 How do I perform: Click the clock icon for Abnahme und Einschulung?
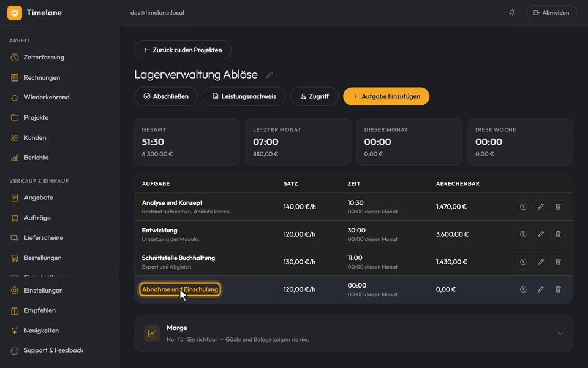pos(523,289)
